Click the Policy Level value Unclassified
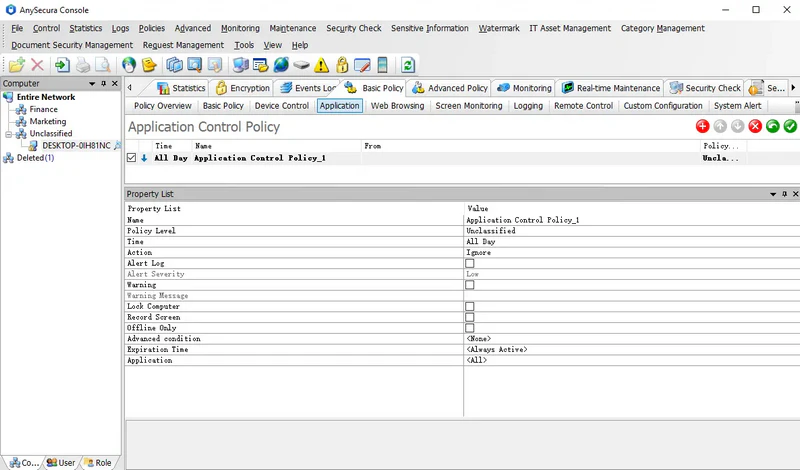The image size is (800, 470). click(491, 231)
